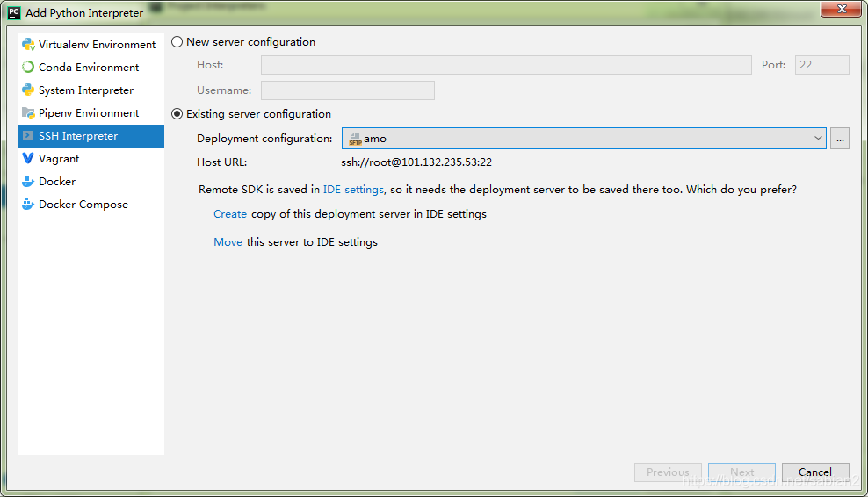868x497 pixels.
Task: Click the Previous button
Action: (669, 472)
